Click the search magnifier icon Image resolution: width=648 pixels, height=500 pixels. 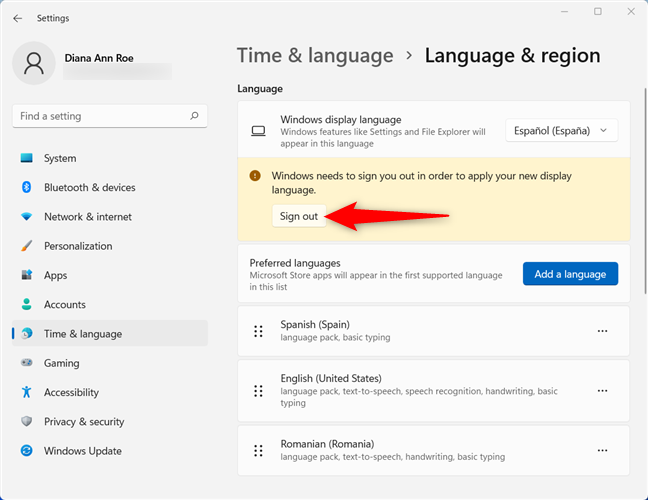pyautogui.click(x=194, y=116)
